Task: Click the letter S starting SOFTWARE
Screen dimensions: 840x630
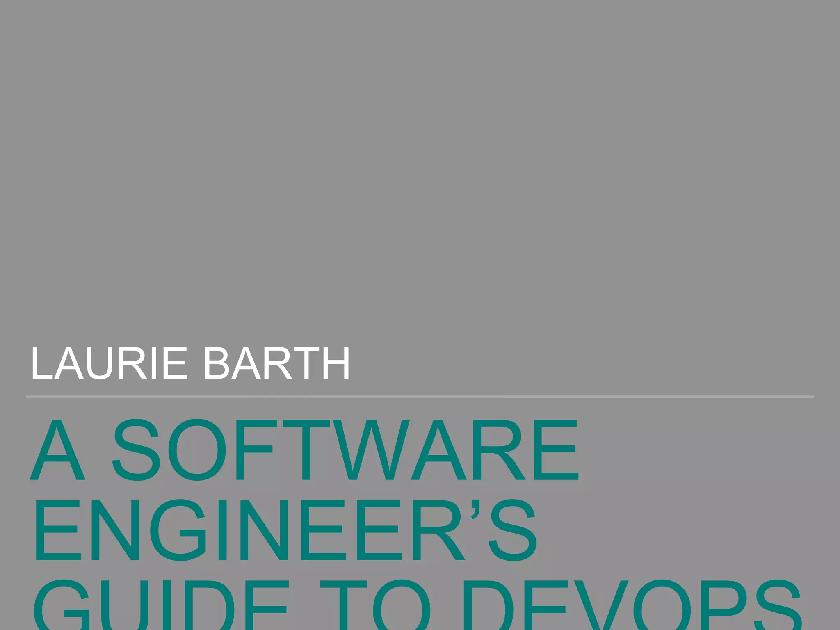Action: pos(136,450)
